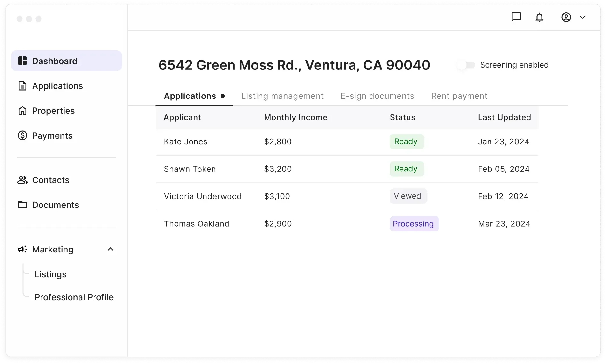Open Listings under Marketing
Image resolution: width=606 pixels, height=364 pixels.
tap(50, 274)
